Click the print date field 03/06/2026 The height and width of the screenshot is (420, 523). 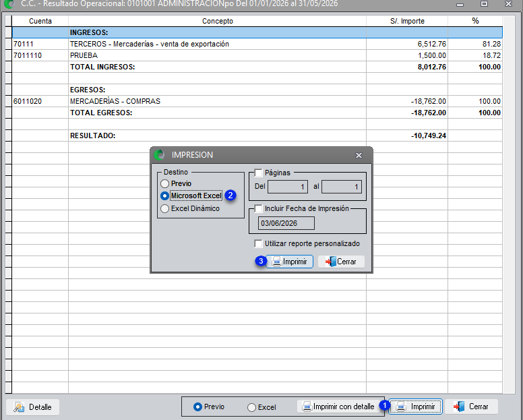286,223
